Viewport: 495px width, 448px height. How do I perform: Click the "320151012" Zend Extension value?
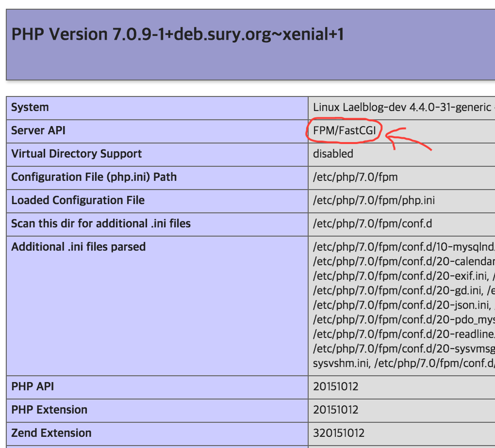coord(338,433)
